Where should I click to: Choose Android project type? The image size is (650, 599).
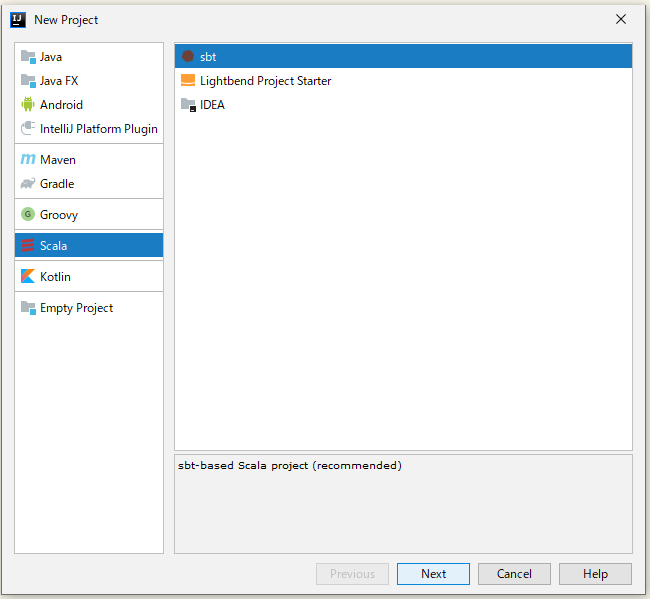[x=89, y=104]
